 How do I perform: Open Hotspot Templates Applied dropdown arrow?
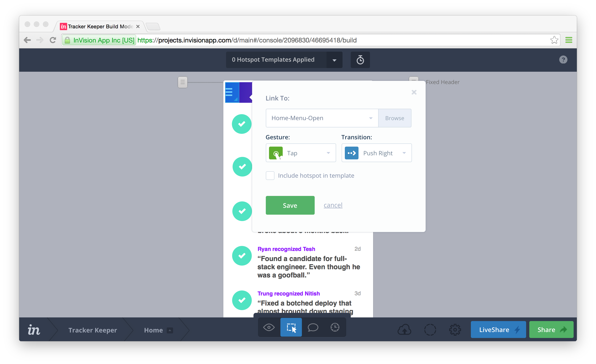point(334,60)
